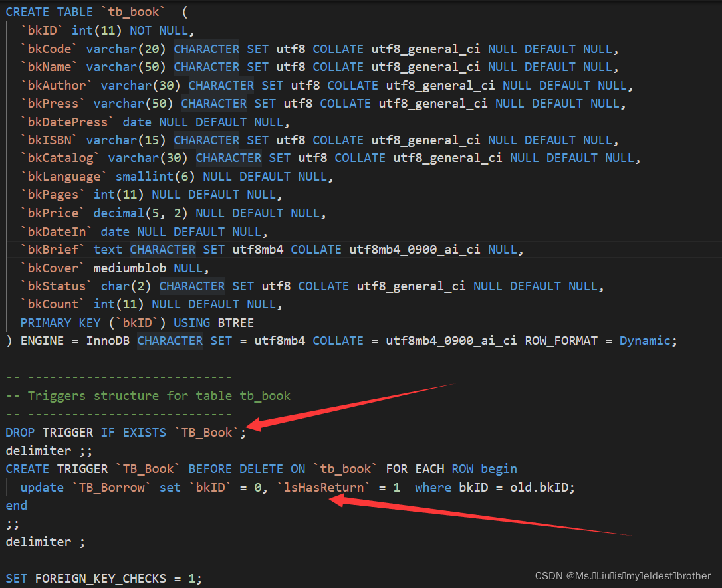Click the `bkDatePress` column name
This screenshot has height=588, width=722.
point(67,122)
